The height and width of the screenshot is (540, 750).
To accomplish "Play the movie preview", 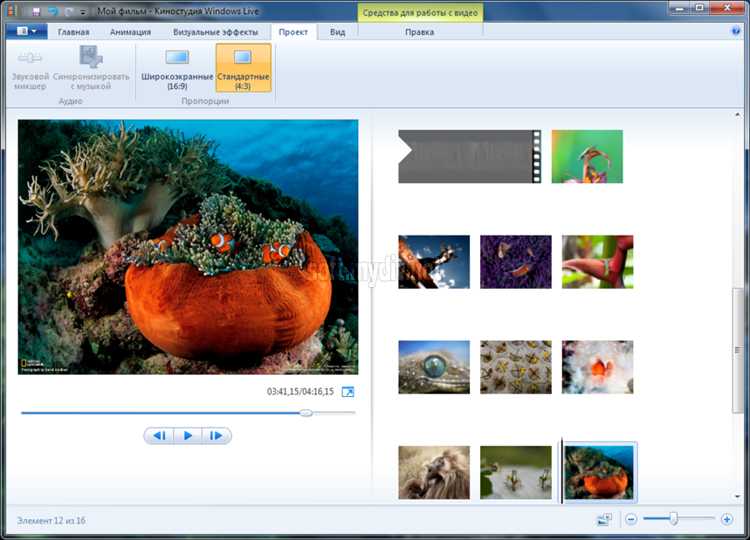I will tap(188, 436).
